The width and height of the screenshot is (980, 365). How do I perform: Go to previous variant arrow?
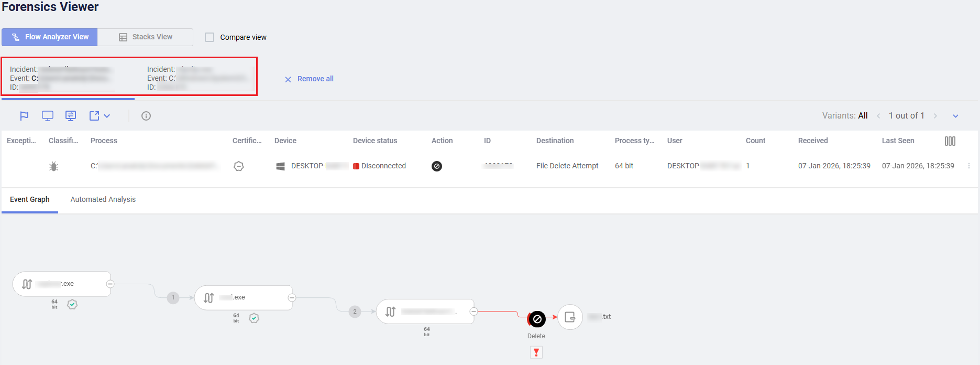coord(878,116)
